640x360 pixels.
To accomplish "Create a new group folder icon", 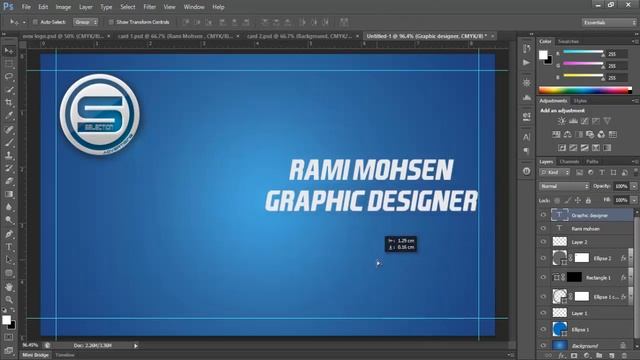I will click(599, 356).
